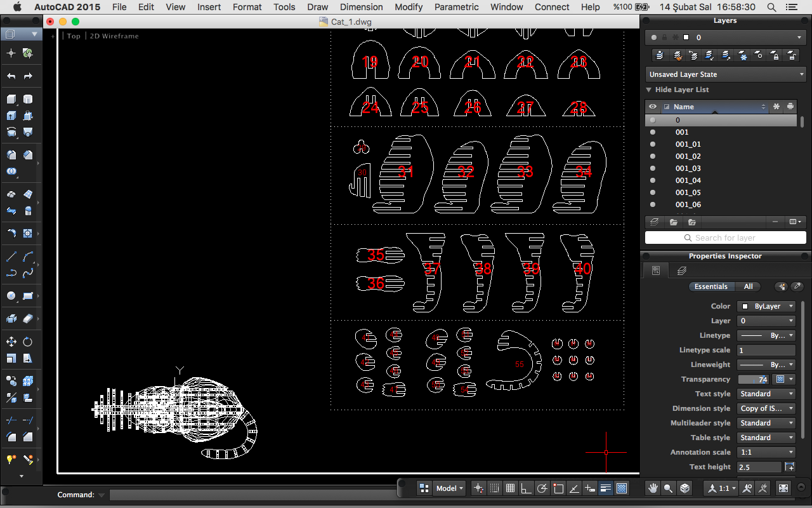Collapse the Hide Layer List triangle

pos(649,90)
